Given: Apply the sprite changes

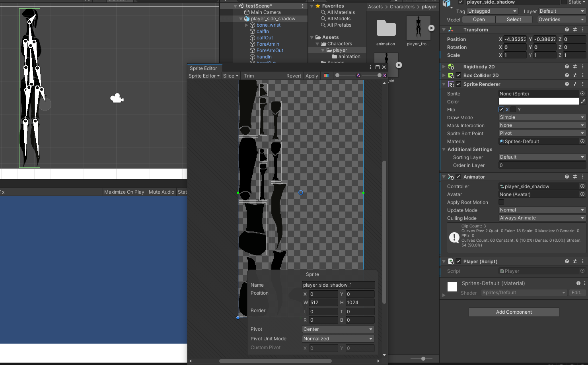Looking at the screenshot, I should pyautogui.click(x=312, y=76).
